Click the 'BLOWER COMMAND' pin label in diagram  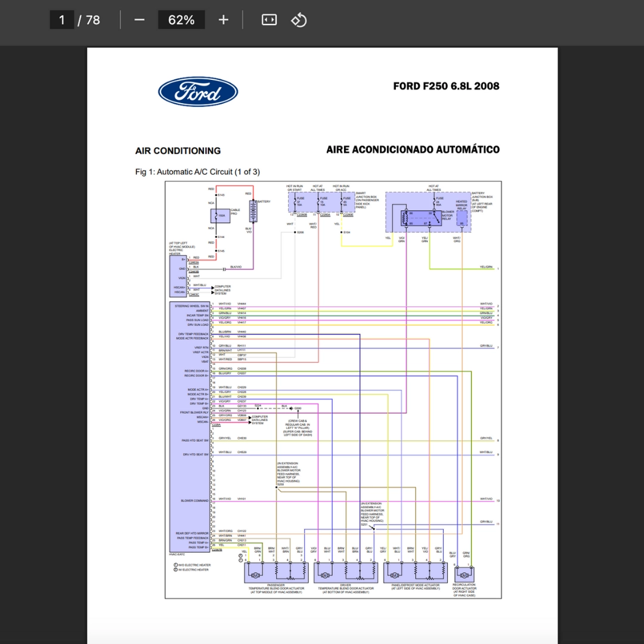(194, 501)
